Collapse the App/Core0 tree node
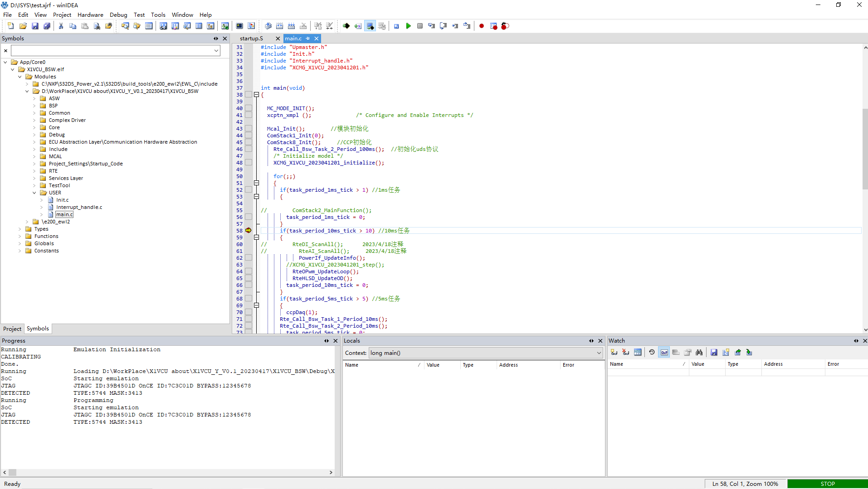The image size is (868, 489). click(5, 62)
